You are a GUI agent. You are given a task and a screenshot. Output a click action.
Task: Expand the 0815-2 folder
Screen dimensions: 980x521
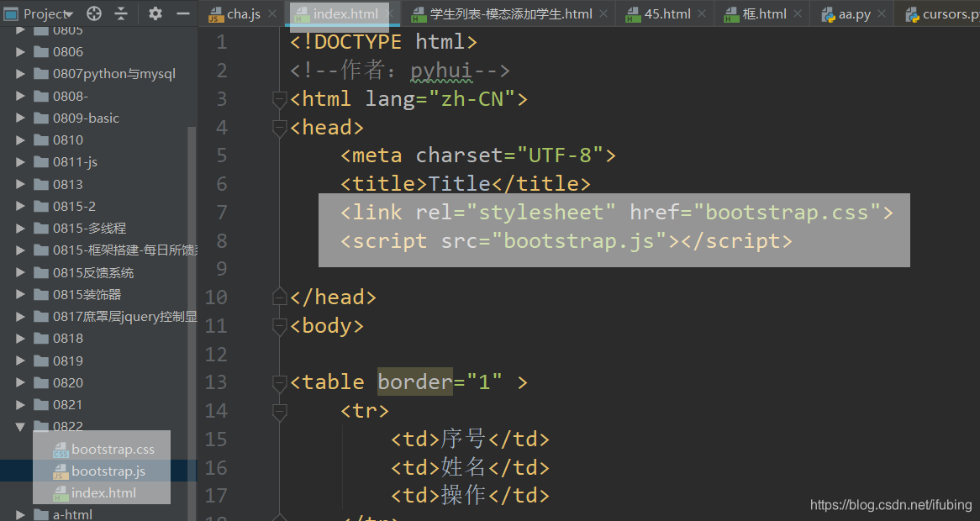click(x=20, y=206)
